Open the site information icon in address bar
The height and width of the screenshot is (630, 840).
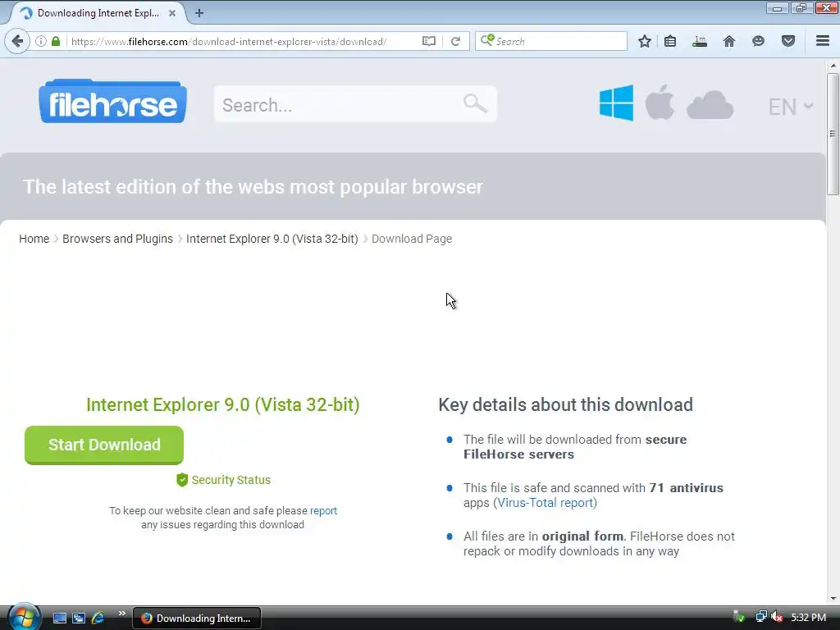click(41, 41)
